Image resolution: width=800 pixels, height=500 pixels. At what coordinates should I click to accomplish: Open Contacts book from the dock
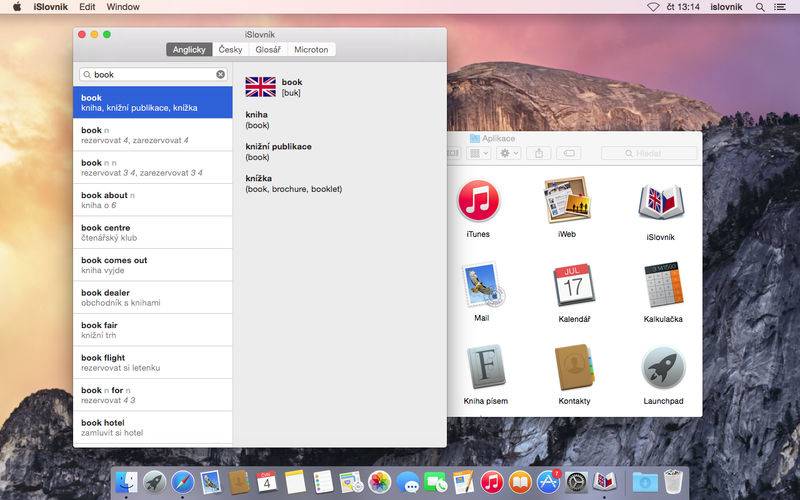[x=239, y=482]
